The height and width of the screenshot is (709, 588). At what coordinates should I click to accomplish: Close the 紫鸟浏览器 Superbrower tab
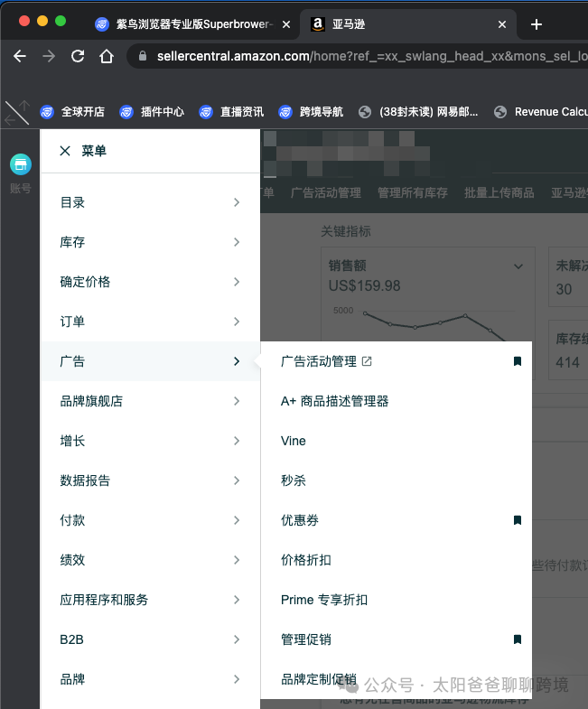pyautogui.click(x=286, y=24)
